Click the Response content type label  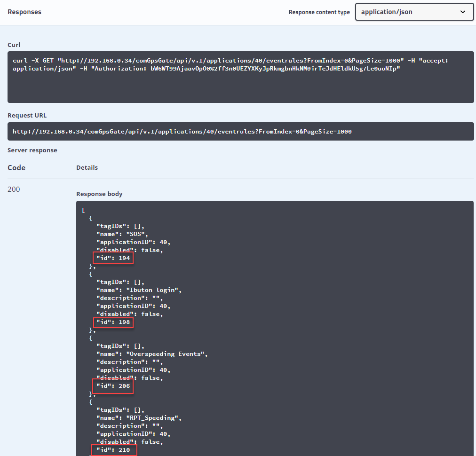pyautogui.click(x=319, y=12)
